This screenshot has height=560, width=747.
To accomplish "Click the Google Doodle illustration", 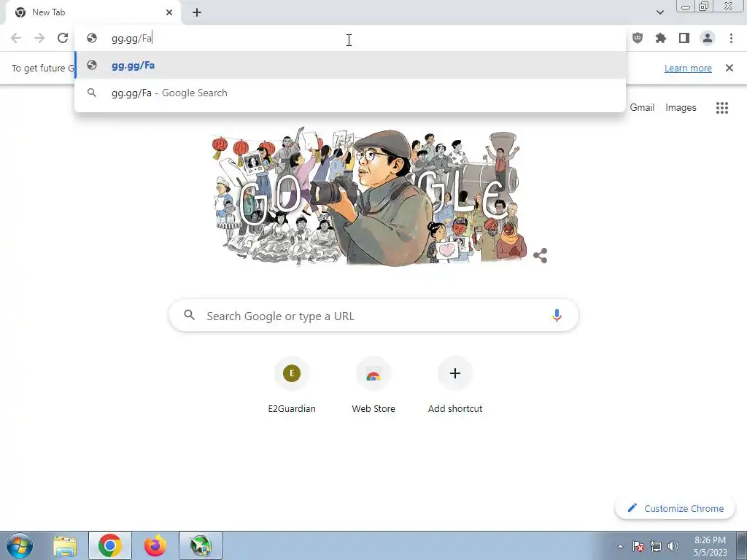I will coord(371,196).
